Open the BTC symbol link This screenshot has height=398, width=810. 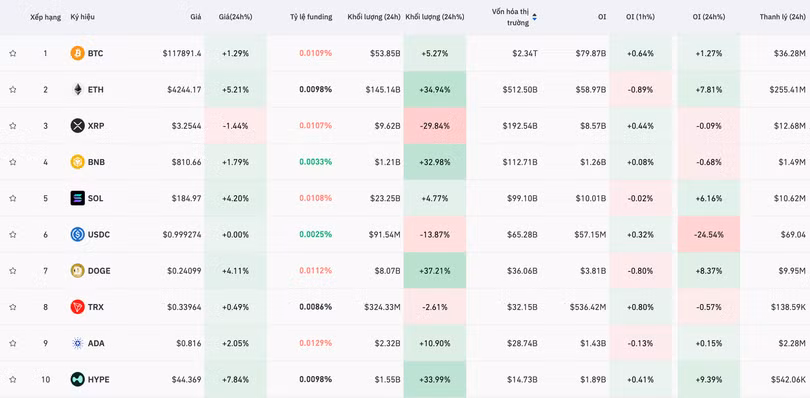pos(96,53)
